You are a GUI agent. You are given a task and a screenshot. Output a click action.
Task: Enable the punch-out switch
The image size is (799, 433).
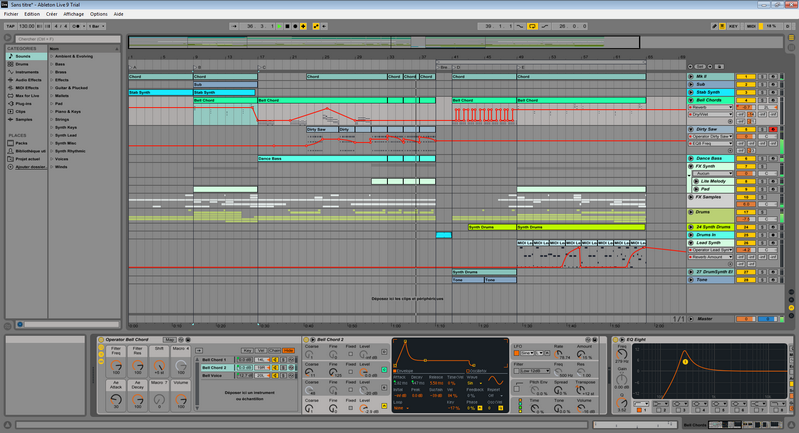coord(545,26)
